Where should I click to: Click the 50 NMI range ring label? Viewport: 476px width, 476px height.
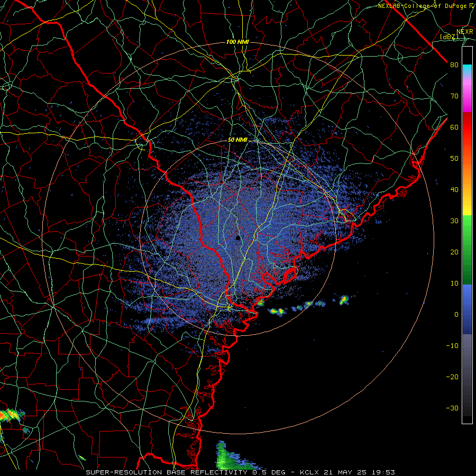pos(237,140)
